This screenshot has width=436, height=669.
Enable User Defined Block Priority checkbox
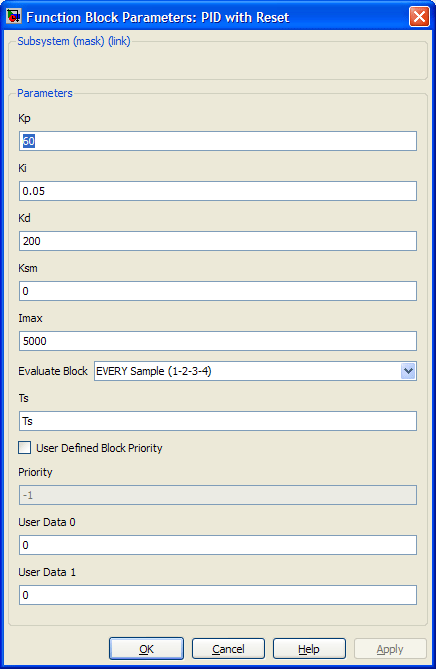click(25, 448)
